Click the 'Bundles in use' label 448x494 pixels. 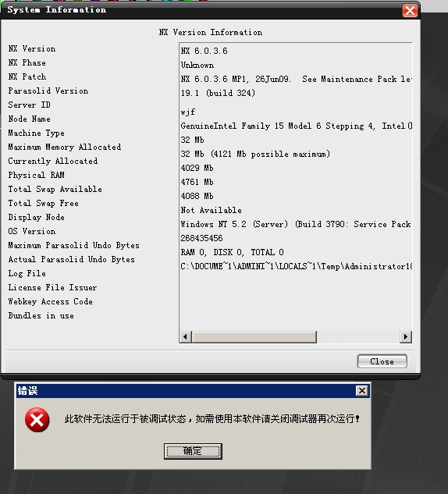(x=41, y=316)
